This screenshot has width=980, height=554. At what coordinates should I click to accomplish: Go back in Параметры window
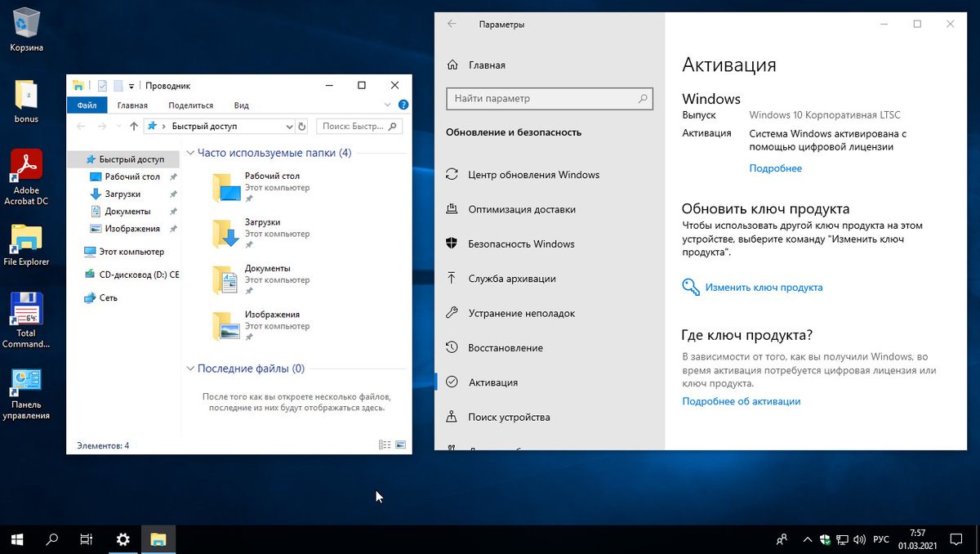point(452,25)
